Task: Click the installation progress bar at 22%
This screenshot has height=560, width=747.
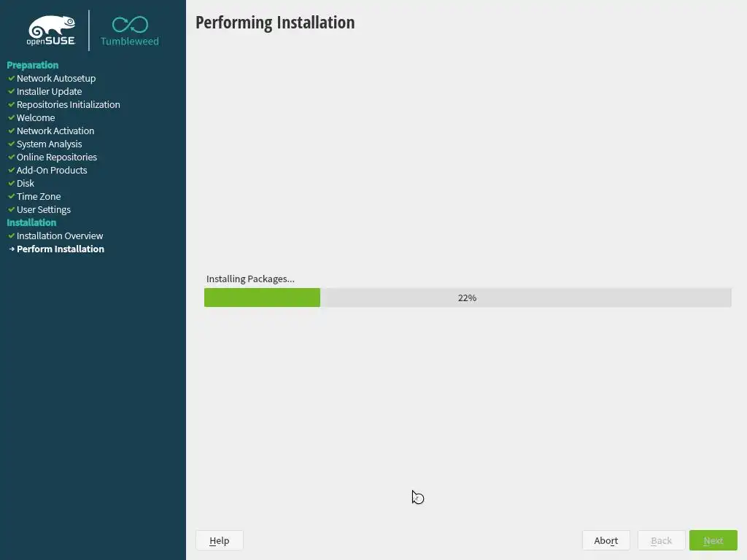Action: pos(468,297)
